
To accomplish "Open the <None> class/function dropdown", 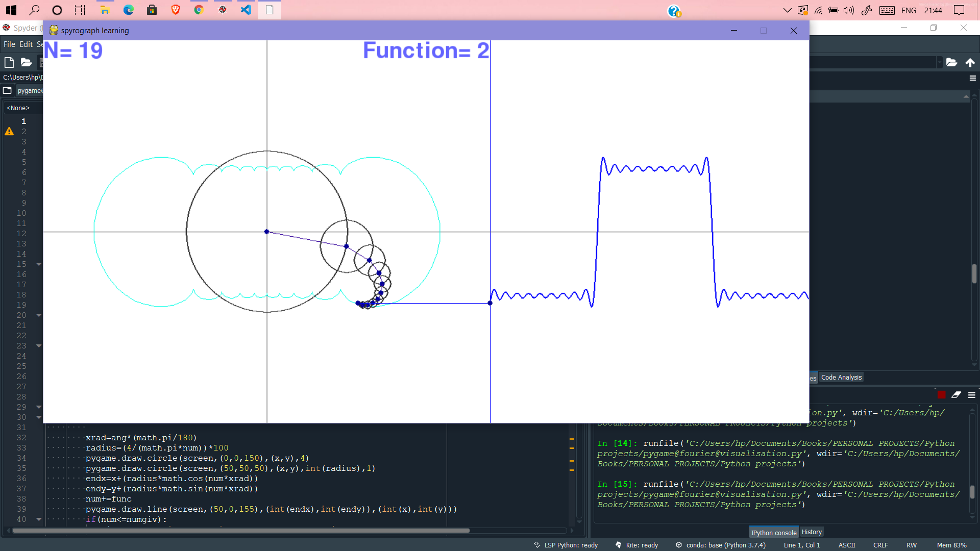I will tap(23, 108).
